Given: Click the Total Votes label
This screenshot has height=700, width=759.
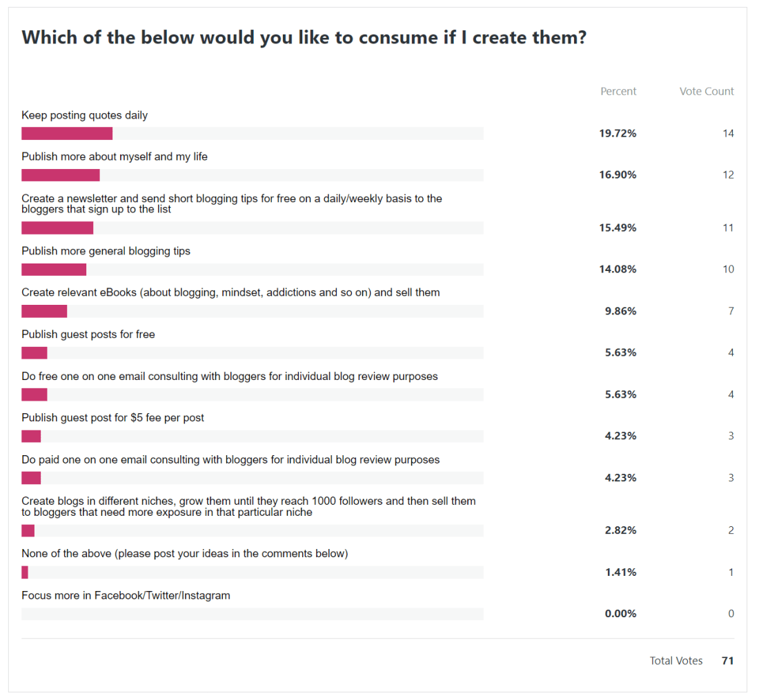Looking at the screenshot, I should tap(676, 661).
